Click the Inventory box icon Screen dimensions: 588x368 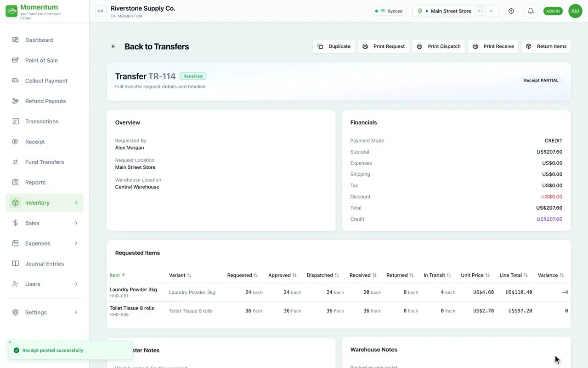pos(16,202)
